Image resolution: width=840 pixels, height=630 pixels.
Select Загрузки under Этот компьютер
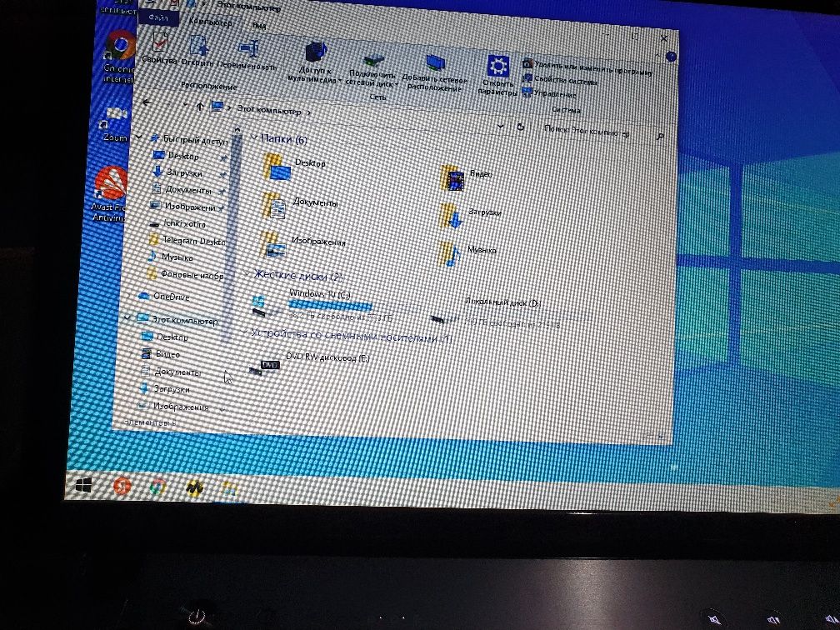[171, 389]
